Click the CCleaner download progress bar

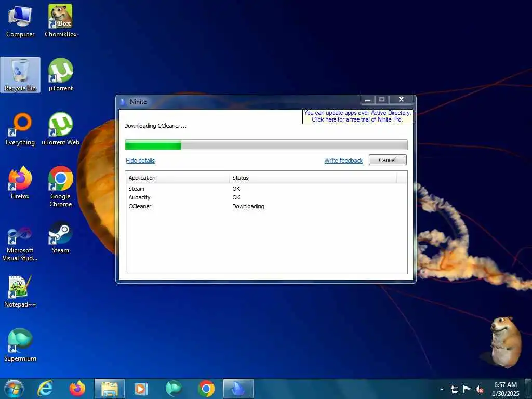coord(266,145)
